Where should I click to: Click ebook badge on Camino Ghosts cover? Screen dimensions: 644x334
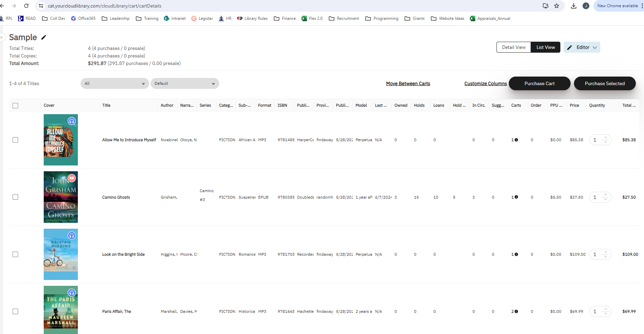[x=72, y=178]
